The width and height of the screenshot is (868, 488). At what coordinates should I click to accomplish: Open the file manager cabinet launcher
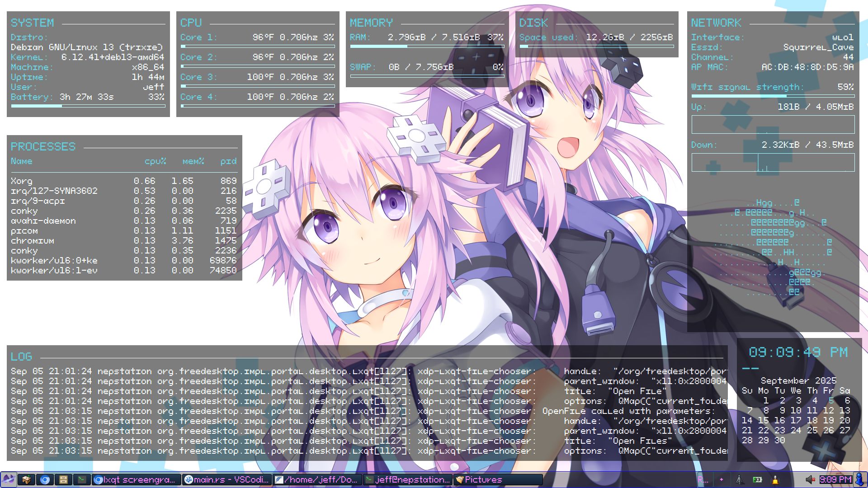[x=63, y=479]
